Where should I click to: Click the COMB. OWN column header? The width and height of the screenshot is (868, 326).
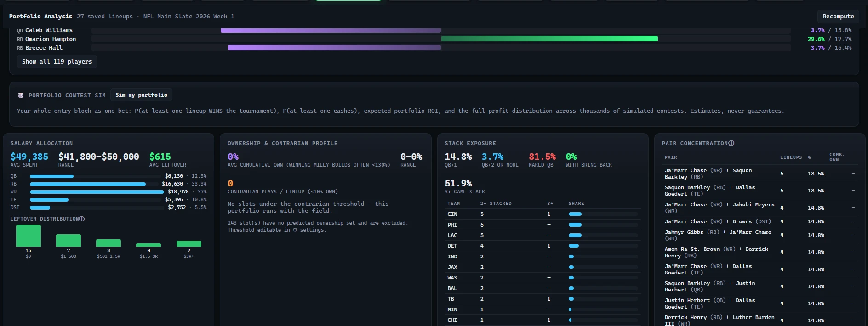[837, 157]
